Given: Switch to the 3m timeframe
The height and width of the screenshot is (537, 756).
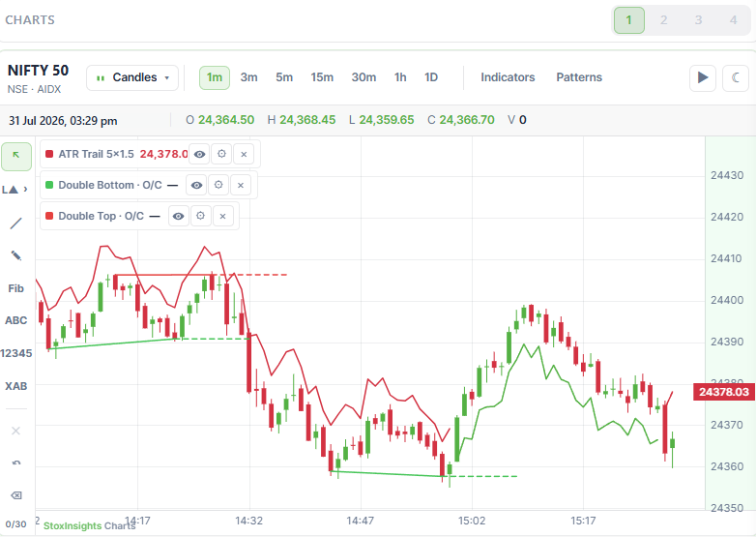Looking at the screenshot, I should [248, 77].
